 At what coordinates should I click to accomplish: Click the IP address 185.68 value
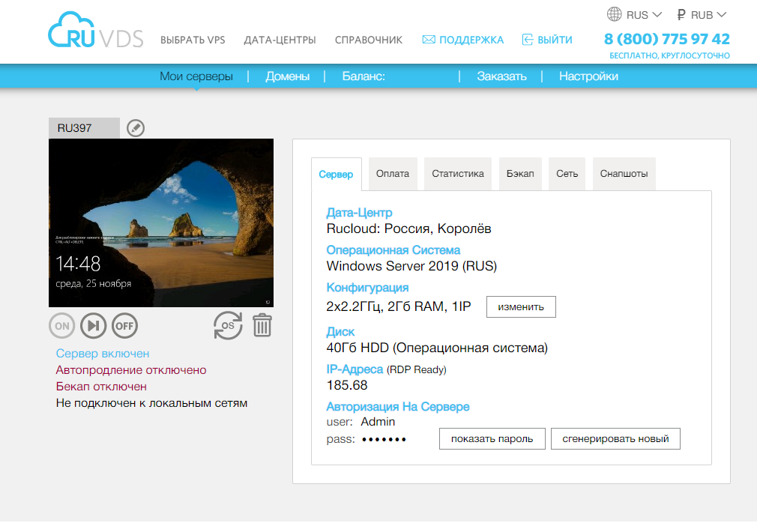pos(346,385)
